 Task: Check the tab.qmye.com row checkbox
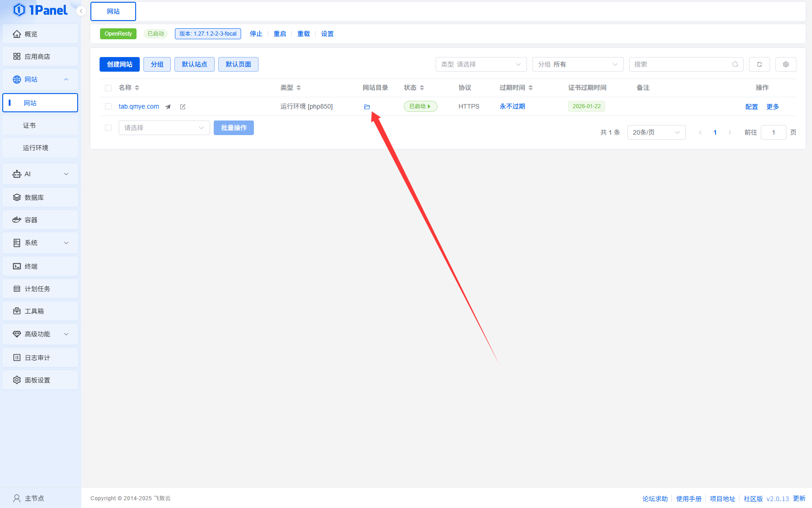click(x=108, y=106)
